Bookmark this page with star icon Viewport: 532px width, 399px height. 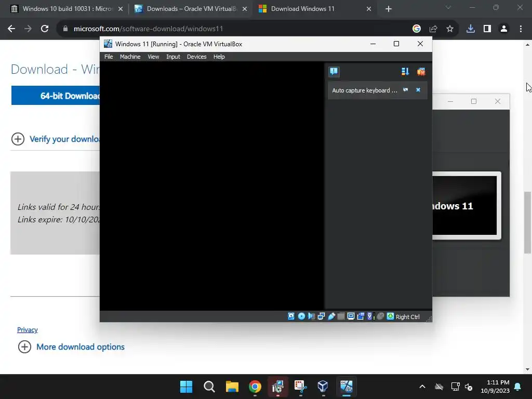pyautogui.click(x=450, y=29)
